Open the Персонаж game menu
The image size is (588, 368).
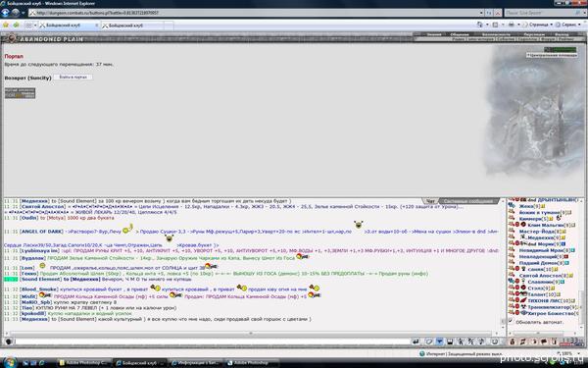(533, 34)
